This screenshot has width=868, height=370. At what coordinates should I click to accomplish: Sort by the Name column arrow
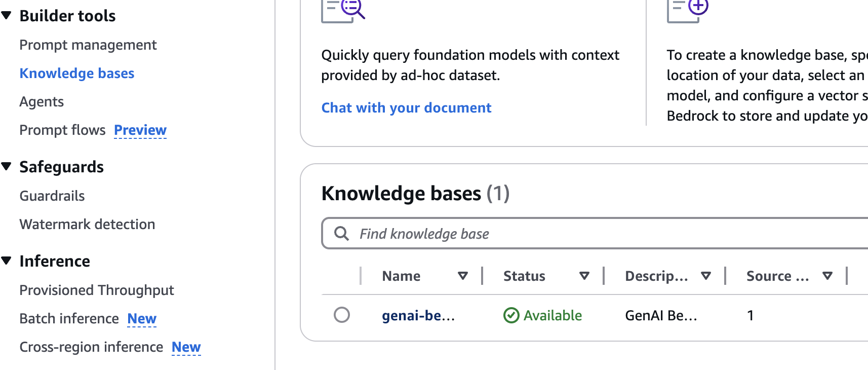[x=462, y=276]
